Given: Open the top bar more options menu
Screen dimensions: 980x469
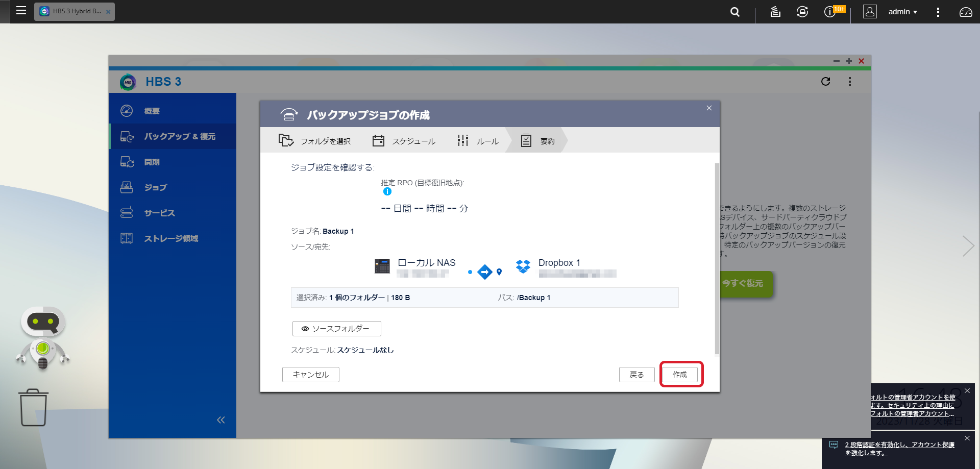Looking at the screenshot, I should pyautogui.click(x=938, y=12).
